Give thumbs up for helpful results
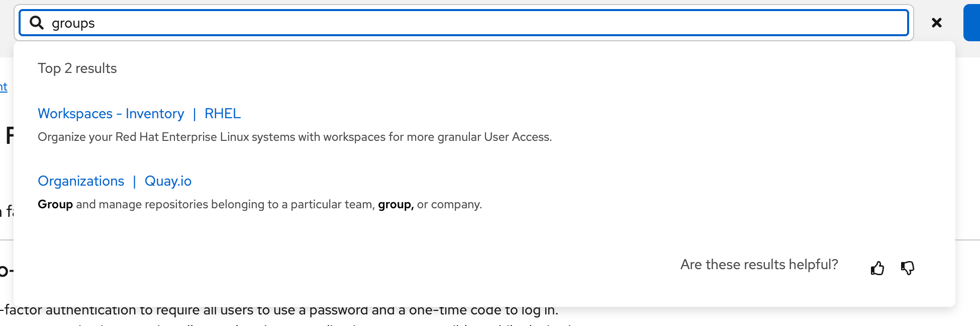This screenshot has height=326, width=980. 877,268
